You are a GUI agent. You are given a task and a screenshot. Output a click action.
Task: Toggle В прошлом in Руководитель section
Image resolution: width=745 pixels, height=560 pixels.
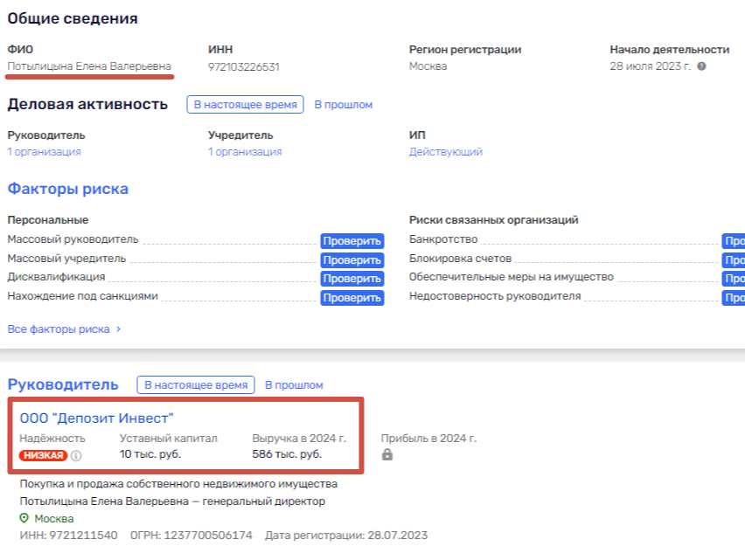tap(296, 384)
